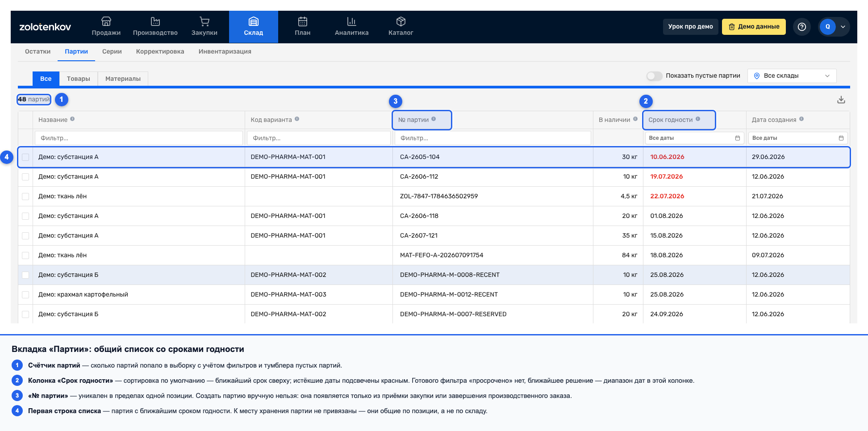Select the Все filter tab
Image resolution: width=868 pixels, height=431 pixels.
46,79
